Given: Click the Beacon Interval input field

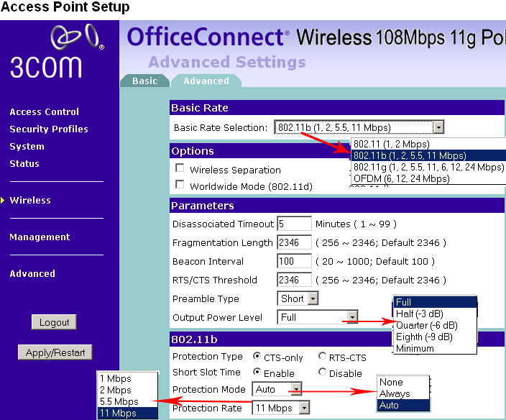Looking at the screenshot, I should (294, 261).
